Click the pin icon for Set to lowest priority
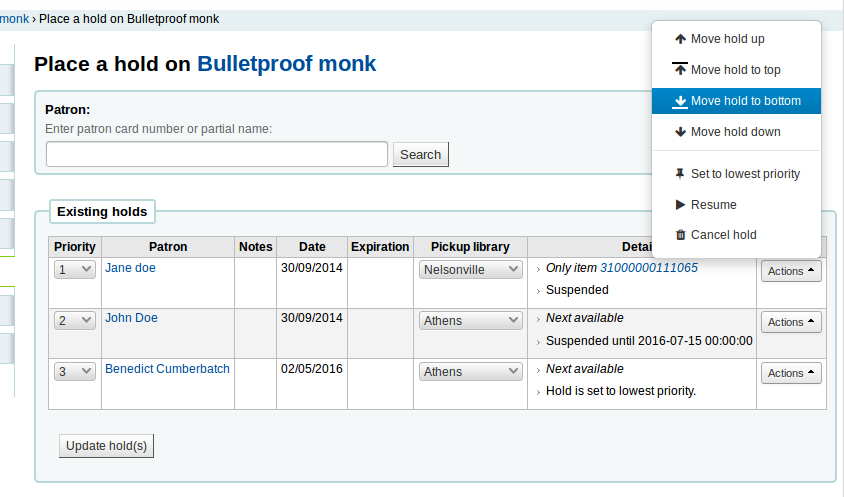 pos(680,174)
